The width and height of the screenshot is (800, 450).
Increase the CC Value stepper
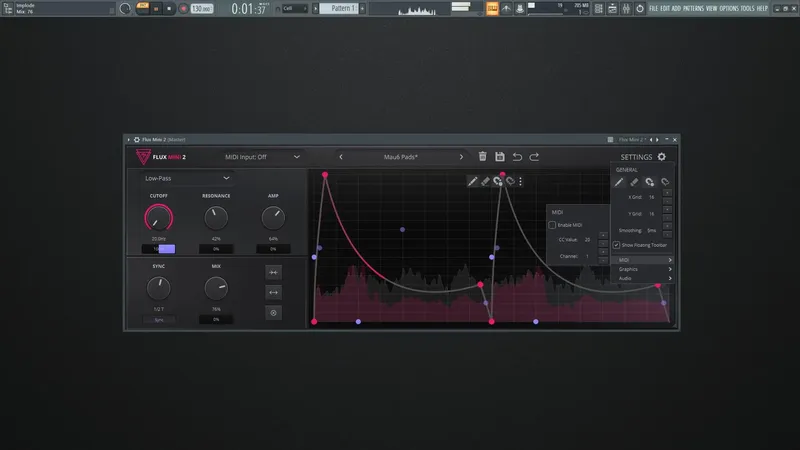(x=603, y=235)
